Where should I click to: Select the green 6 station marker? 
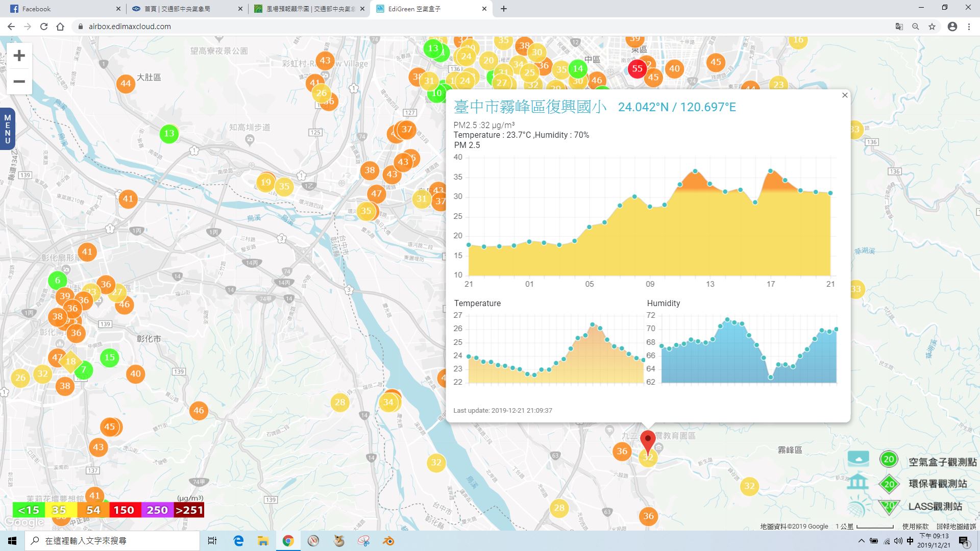click(x=58, y=280)
